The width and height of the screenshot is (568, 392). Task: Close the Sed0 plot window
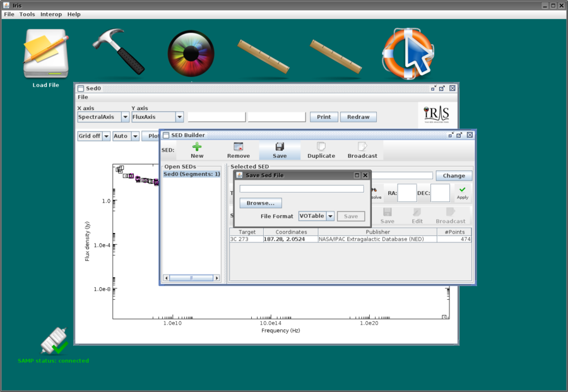click(453, 88)
